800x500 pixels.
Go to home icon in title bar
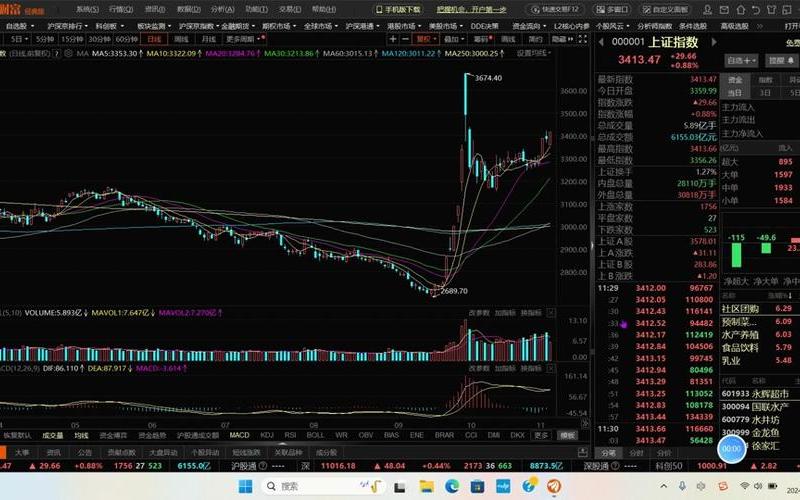point(740,10)
